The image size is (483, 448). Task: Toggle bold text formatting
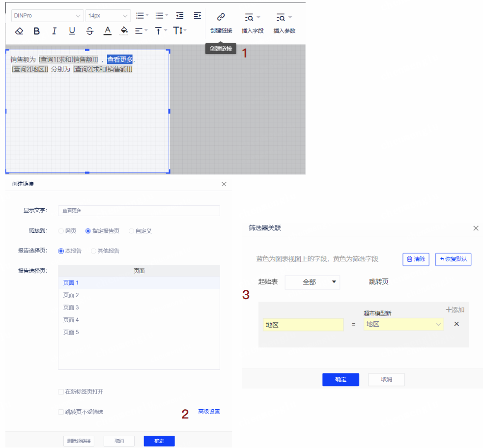37,31
